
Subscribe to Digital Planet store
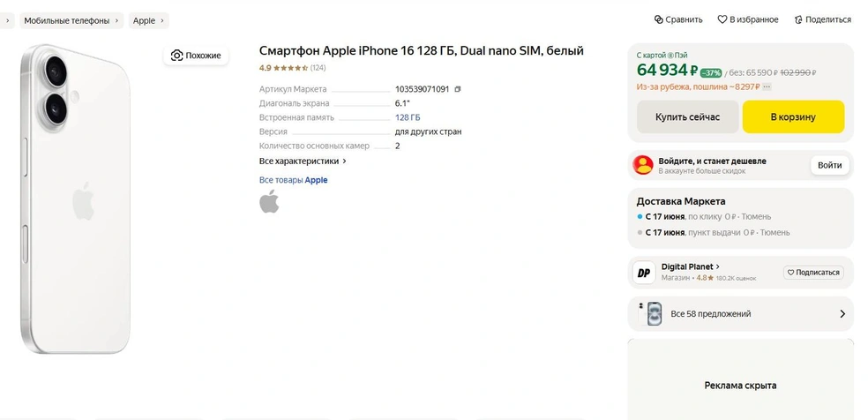pyautogui.click(x=813, y=273)
